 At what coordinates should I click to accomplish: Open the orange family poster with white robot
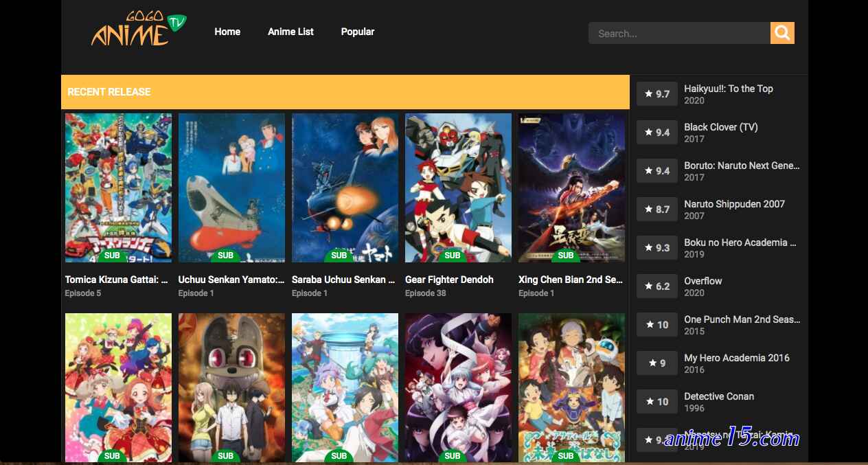click(571, 388)
